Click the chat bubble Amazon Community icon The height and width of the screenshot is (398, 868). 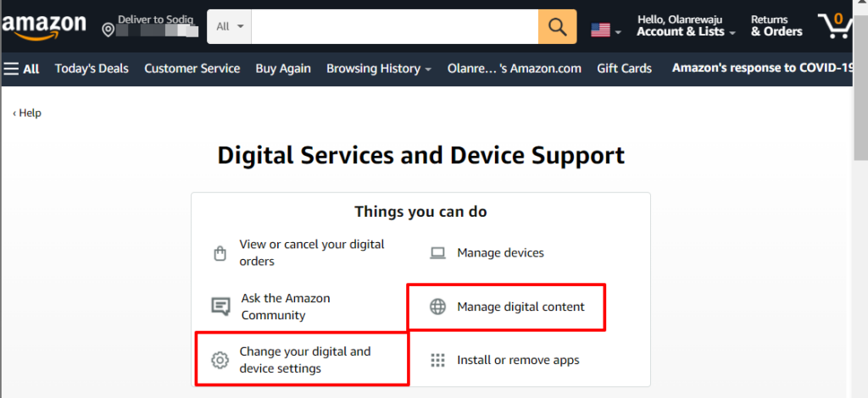pos(221,307)
